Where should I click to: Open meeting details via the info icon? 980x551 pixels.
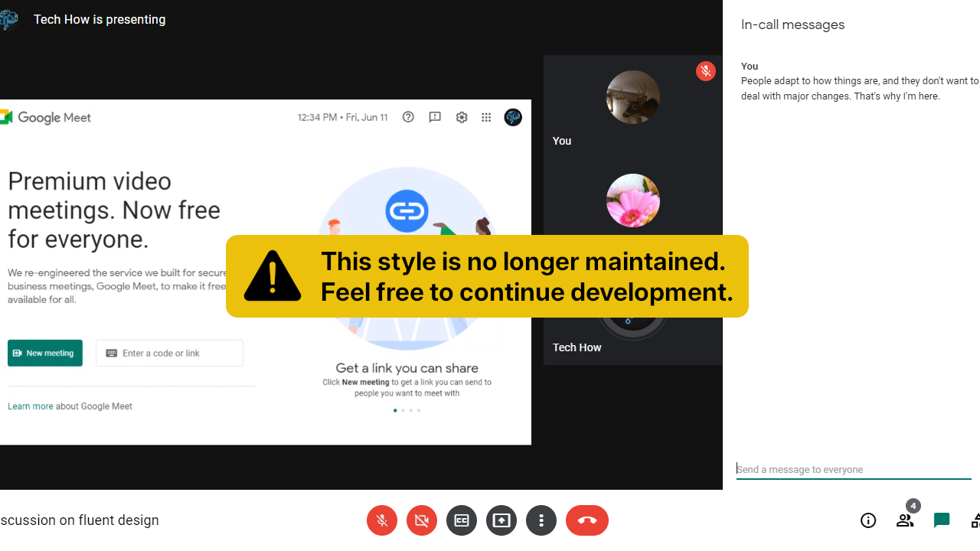(868, 520)
